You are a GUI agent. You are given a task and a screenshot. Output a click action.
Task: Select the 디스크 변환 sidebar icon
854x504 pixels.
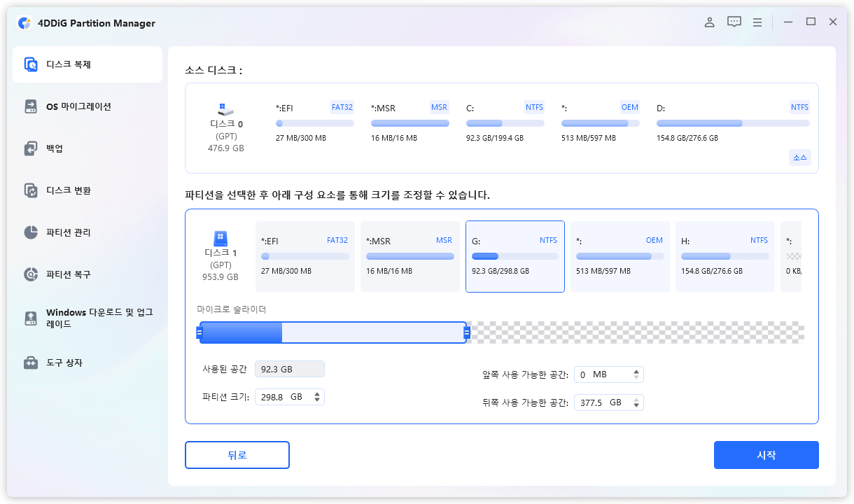[x=31, y=190]
